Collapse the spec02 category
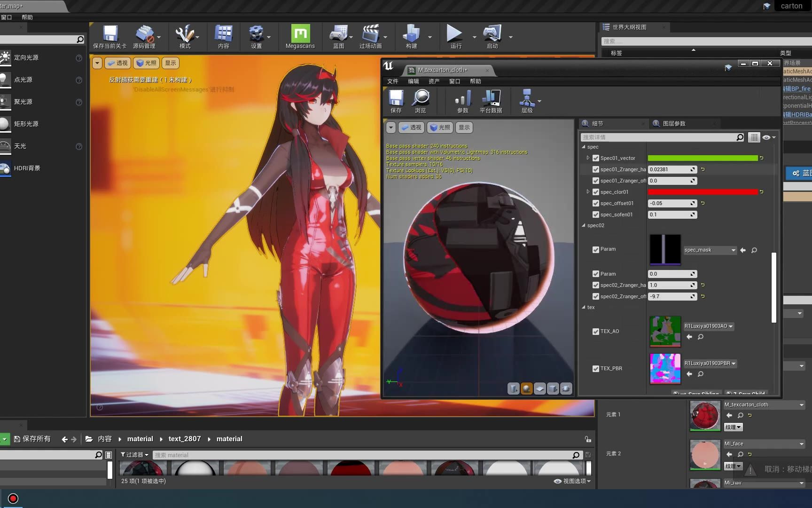This screenshot has width=812, height=508. [x=584, y=225]
